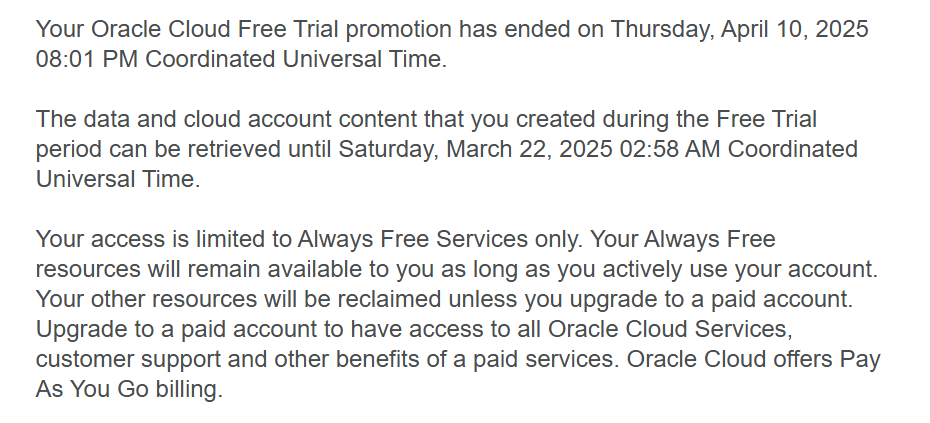Click the phrase 'Your other resources will be reclaimed'
Viewport: 930px width, 423px height.
click(x=238, y=299)
